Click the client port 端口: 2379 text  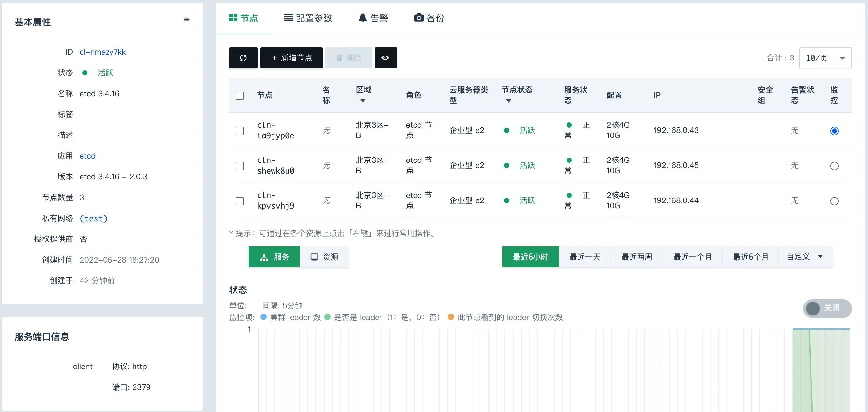[131, 387]
